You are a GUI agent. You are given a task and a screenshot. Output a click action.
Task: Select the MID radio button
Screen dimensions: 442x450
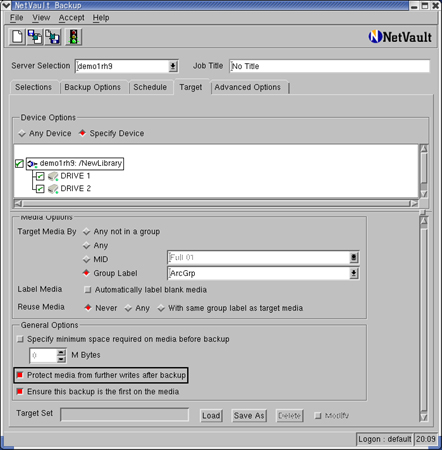coord(87,259)
